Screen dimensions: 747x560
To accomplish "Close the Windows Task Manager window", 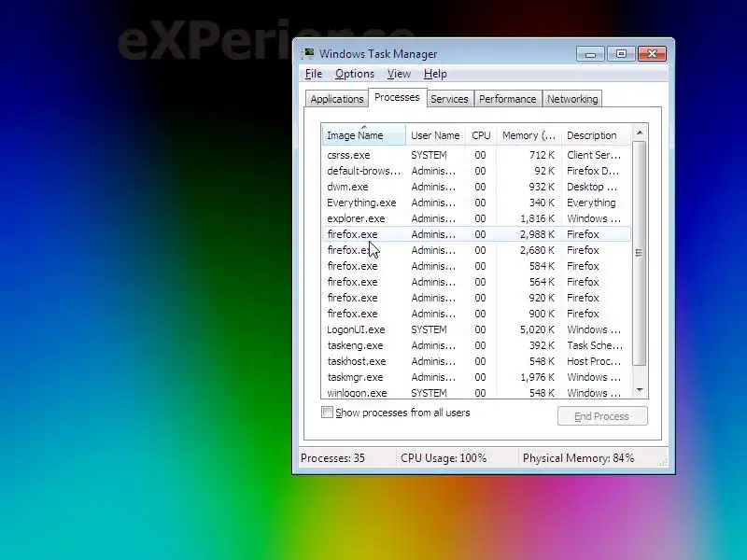I will pos(652,54).
